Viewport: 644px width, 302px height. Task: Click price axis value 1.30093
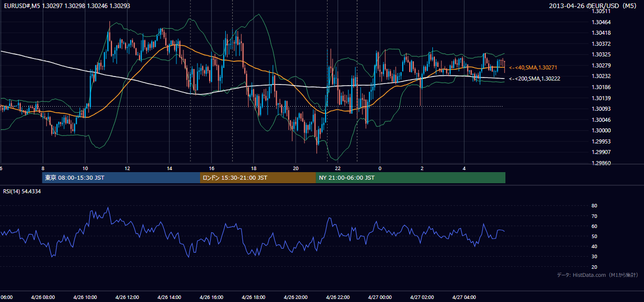[x=602, y=109]
